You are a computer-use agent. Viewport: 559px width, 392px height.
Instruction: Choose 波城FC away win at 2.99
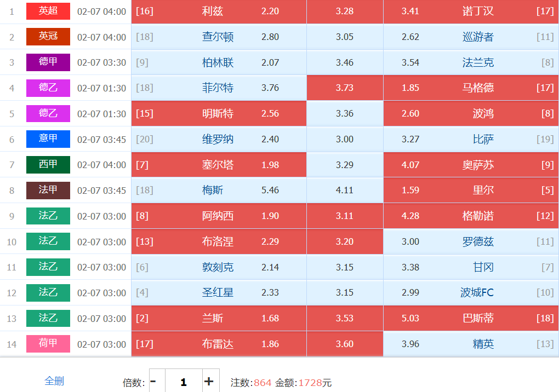coord(471,293)
